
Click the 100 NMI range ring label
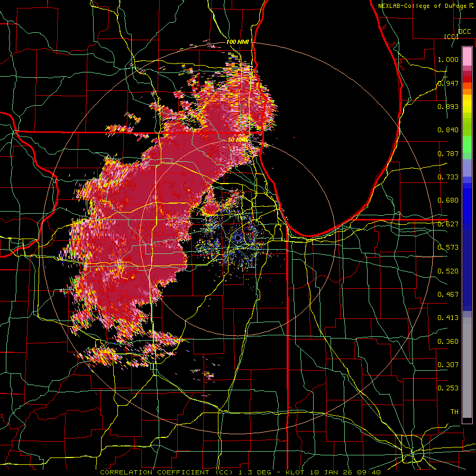[237, 42]
